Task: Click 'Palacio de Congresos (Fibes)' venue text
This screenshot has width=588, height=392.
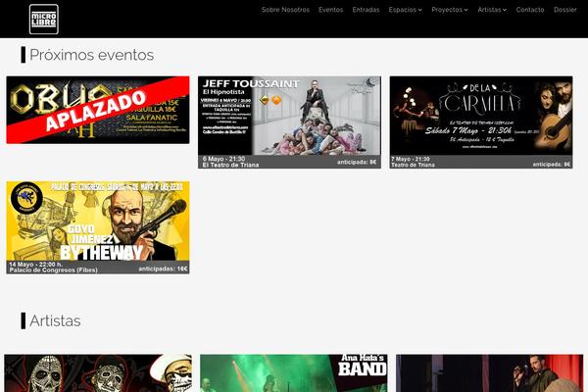Action: [53, 270]
